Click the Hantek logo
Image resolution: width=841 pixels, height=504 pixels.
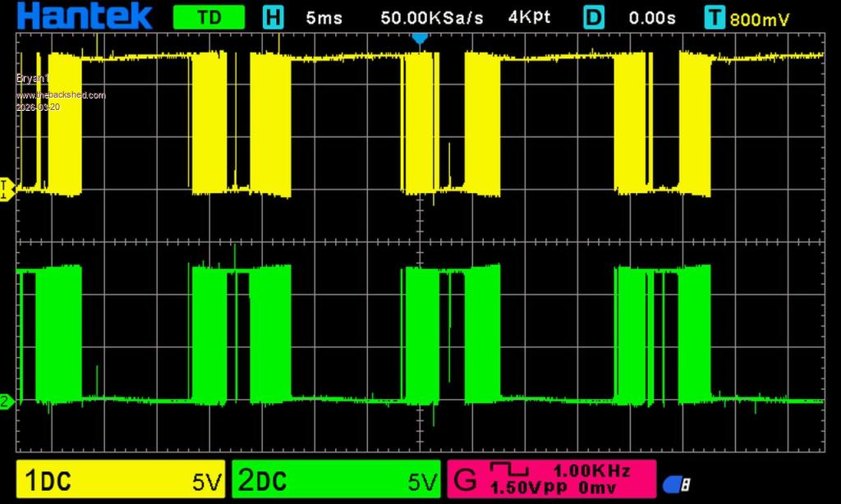[85, 16]
